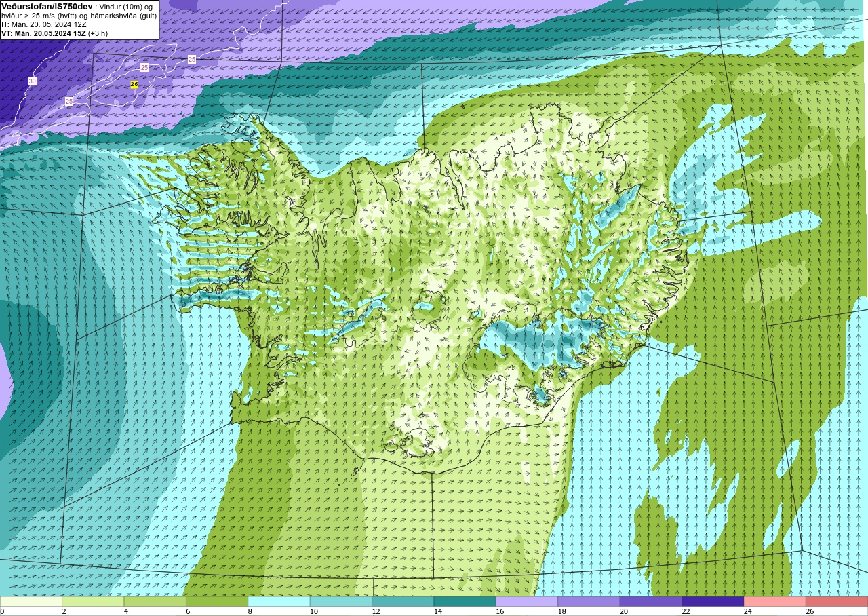The height and width of the screenshot is (616, 868).
Task: Click the pink 24–26 m/s legend swatch
Action: click(775, 602)
